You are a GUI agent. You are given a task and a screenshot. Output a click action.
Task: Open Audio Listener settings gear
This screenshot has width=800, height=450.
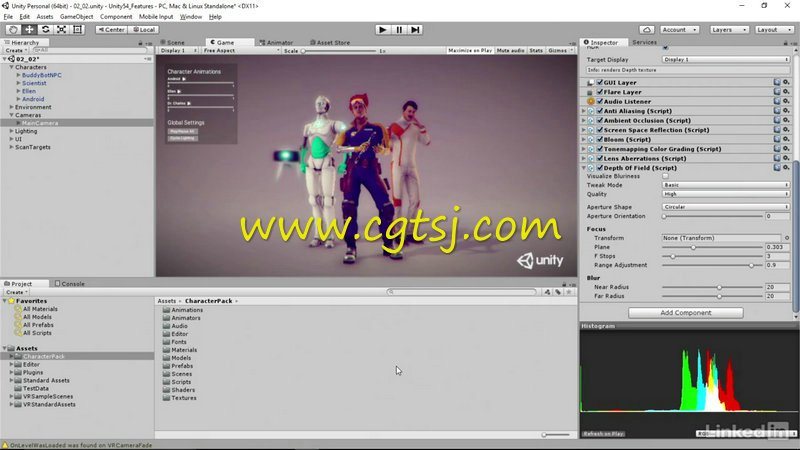coord(786,101)
